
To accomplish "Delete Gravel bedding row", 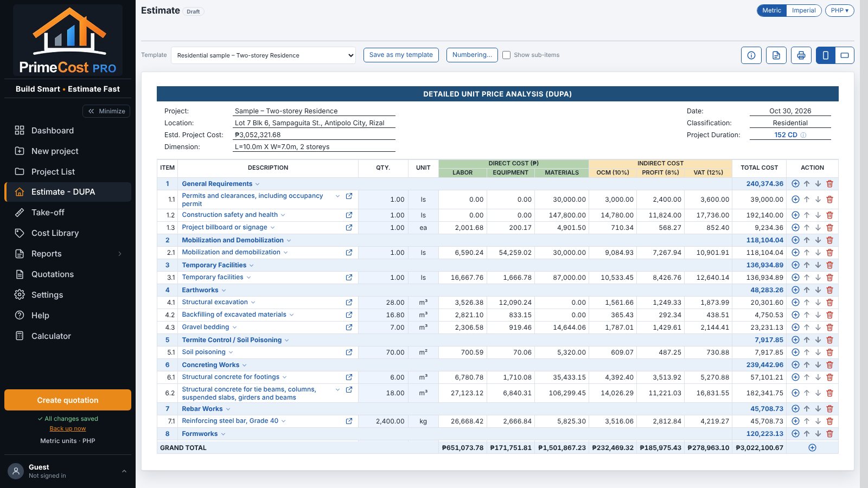I will [x=829, y=328].
